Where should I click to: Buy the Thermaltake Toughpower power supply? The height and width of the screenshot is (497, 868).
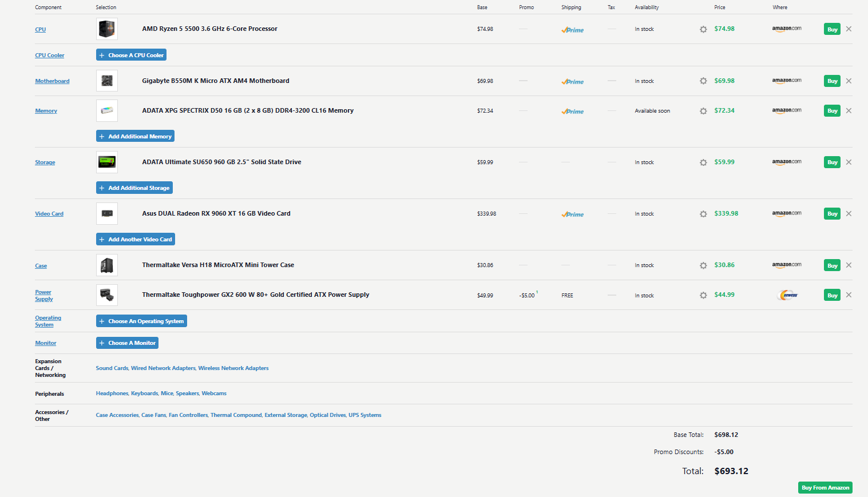pos(832,295)
